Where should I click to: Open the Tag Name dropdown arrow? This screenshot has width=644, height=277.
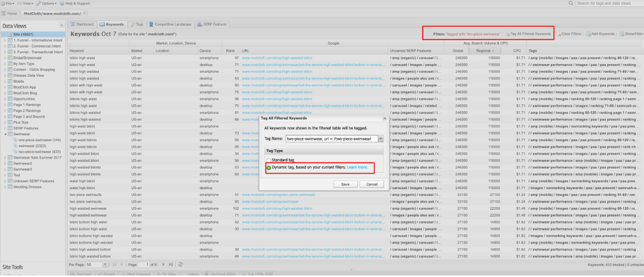tap(380, 138)
